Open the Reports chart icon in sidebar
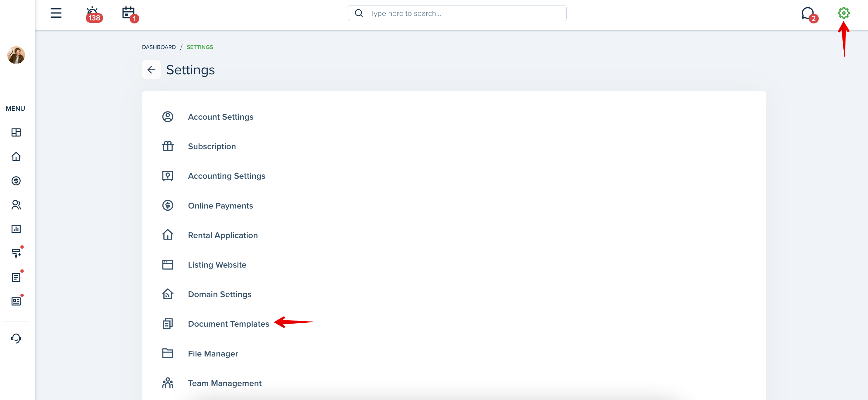The width and height of the screenshot is (868, 400). 16,229
